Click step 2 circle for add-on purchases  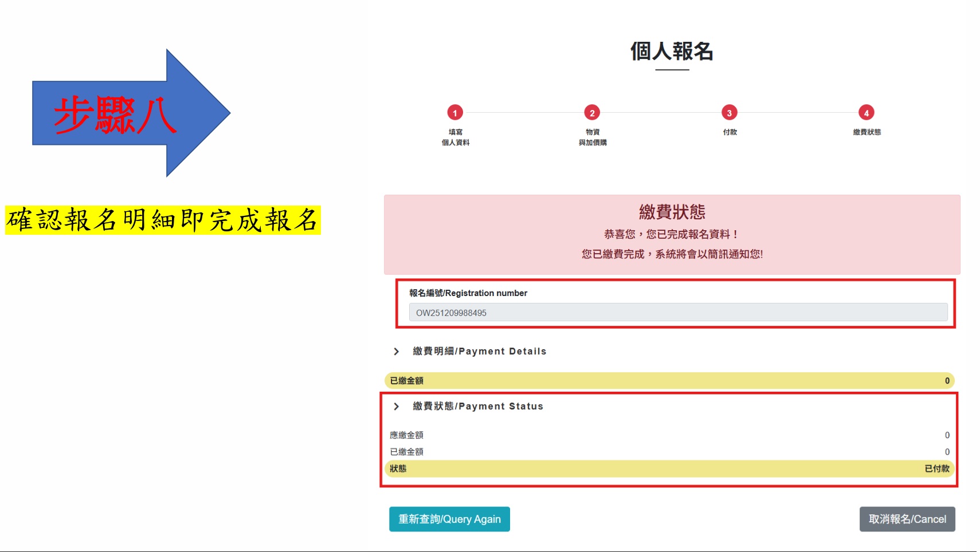592,113
